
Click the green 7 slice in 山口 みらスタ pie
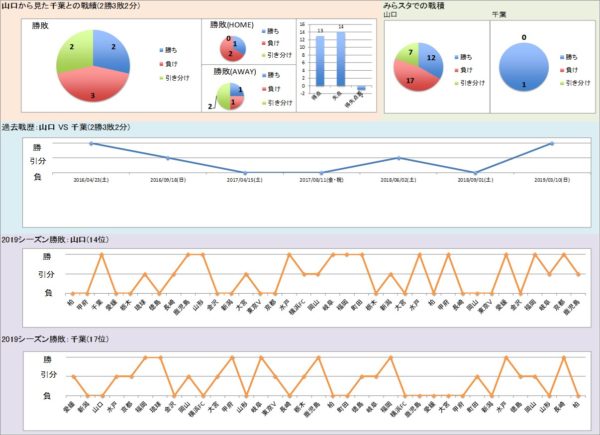coord(411,55)
